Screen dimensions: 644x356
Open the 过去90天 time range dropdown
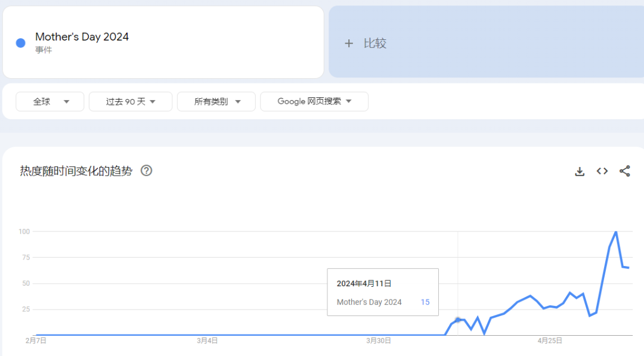tap(130, 101)
